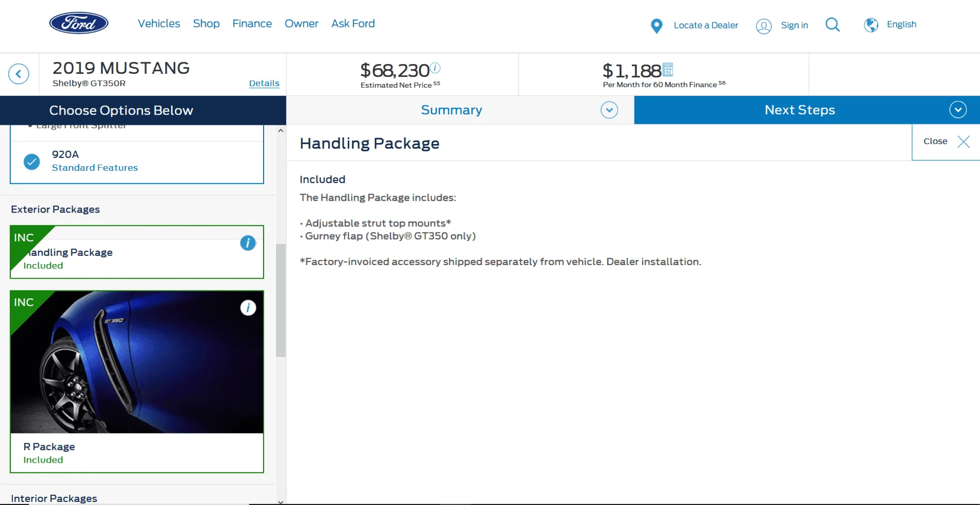Expand the Next Steps chevron
This screenshot has height=505, width=980.
pyautogui.click(x=958, y=110)
